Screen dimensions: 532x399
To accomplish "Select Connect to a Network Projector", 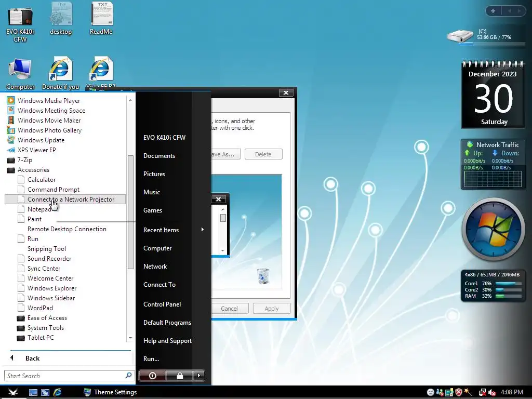I will (x=65, y=199).
